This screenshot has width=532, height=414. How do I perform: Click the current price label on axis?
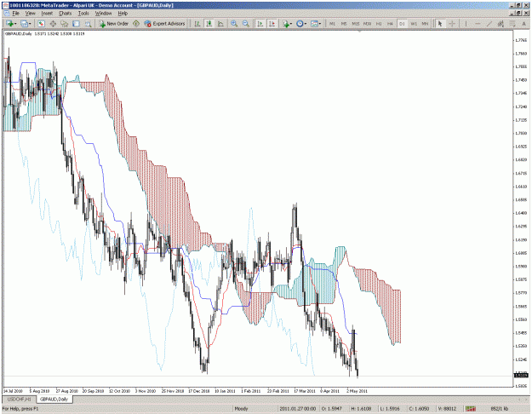click(522, 376)
